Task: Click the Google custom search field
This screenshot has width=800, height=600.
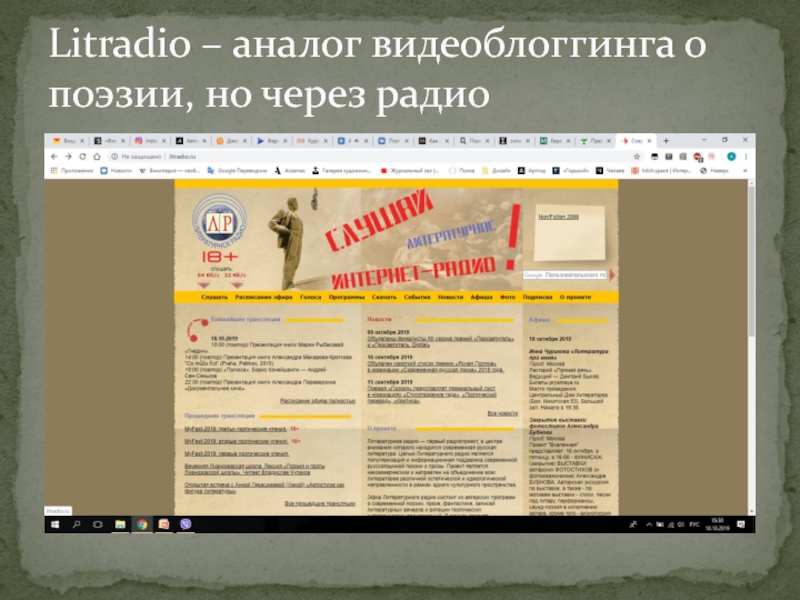Action: [565, 275]
